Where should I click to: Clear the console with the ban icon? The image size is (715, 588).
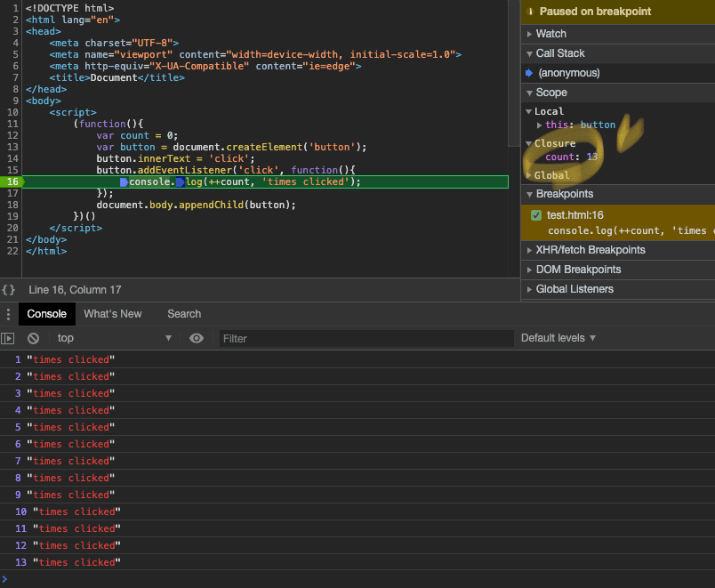pyautogui.click(x=33, y=338)
